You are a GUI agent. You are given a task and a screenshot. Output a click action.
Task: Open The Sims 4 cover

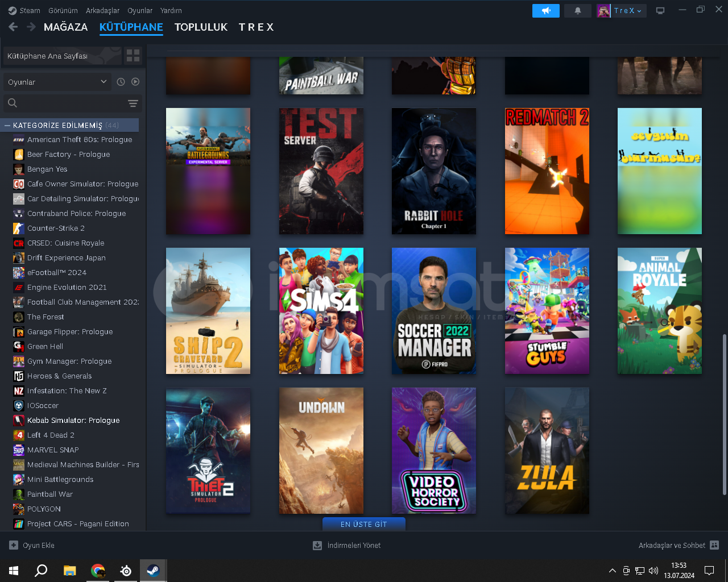321,311
